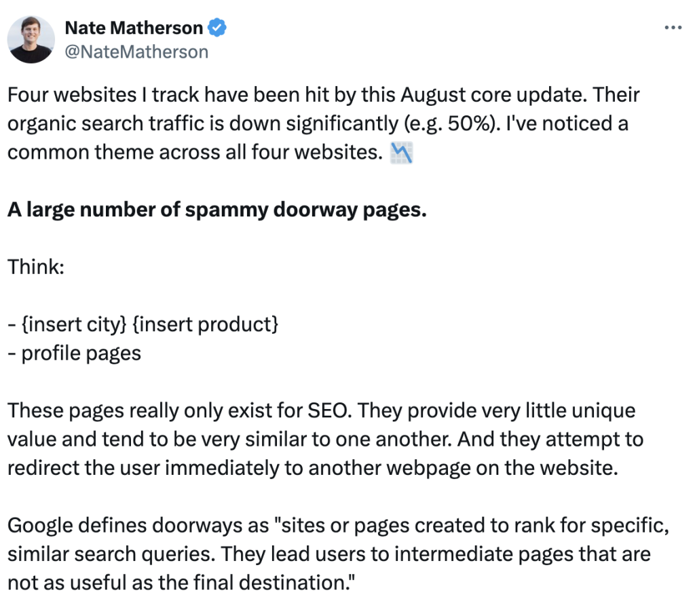Click the downward chart emoji

pyautogui.click(x=402, y=153)
